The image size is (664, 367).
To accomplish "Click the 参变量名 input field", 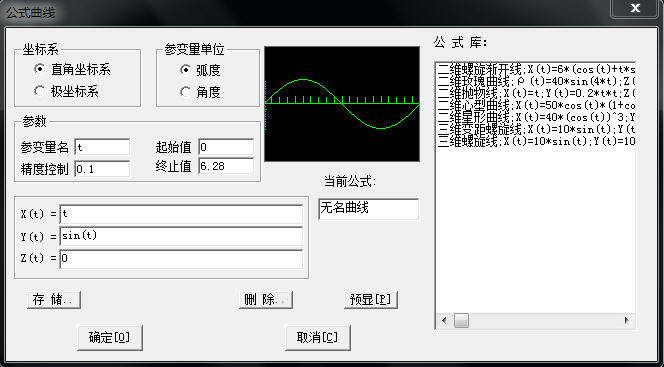I will coord(102,147).
